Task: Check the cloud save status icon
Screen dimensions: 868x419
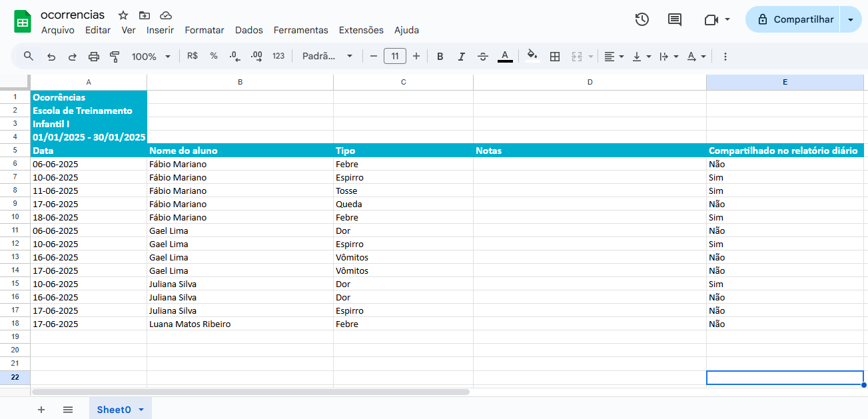Action: coord(166,15)
